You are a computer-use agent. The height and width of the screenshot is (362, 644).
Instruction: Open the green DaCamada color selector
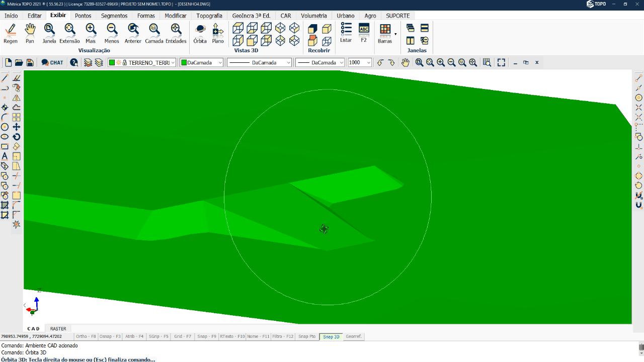(x=201, y=62)
